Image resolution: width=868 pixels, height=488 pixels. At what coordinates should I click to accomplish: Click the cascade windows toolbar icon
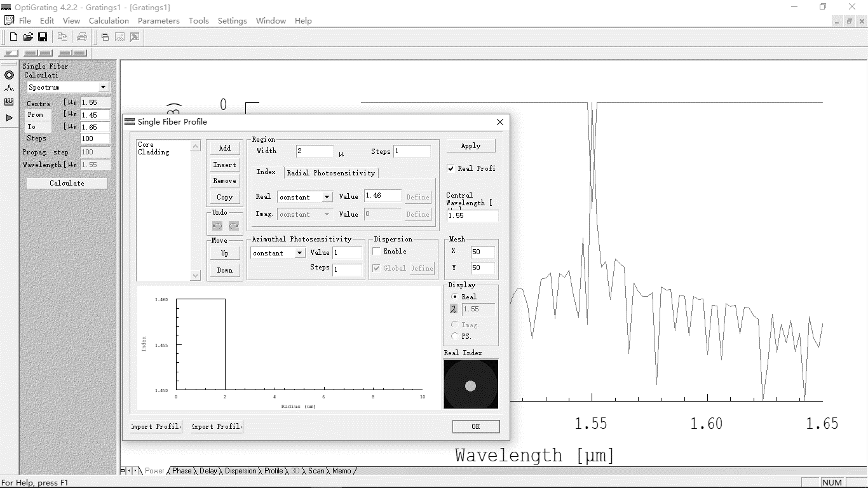(105, 37)
